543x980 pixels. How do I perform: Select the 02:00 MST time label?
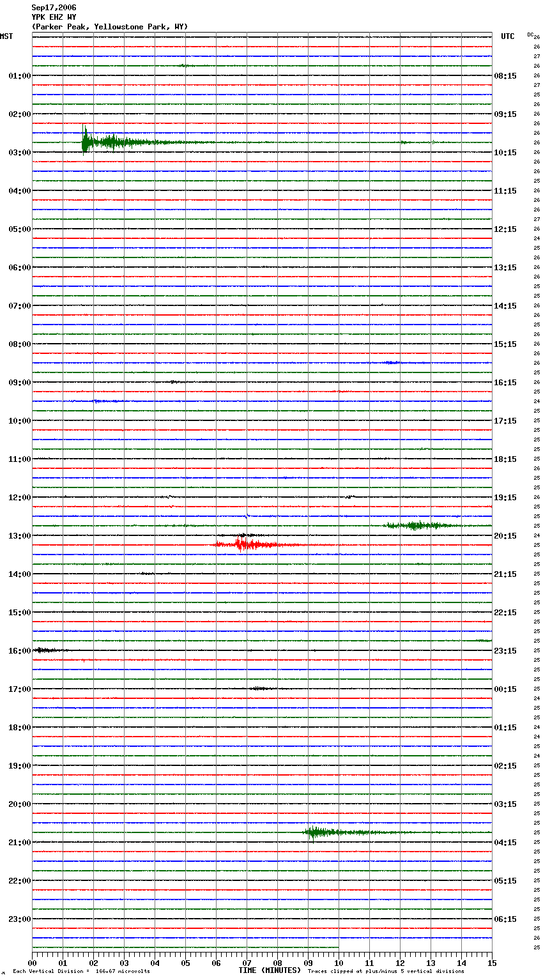20,114
